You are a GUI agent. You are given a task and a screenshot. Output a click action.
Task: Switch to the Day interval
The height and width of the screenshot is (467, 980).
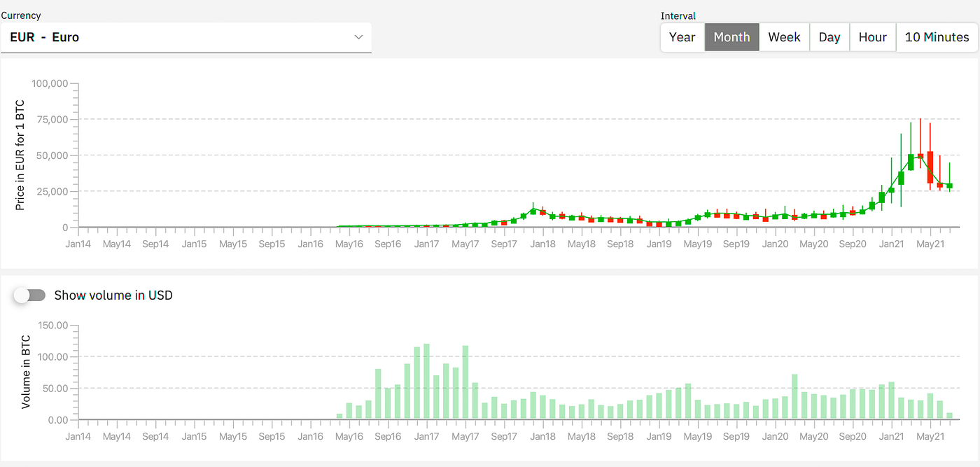point(829,37)
